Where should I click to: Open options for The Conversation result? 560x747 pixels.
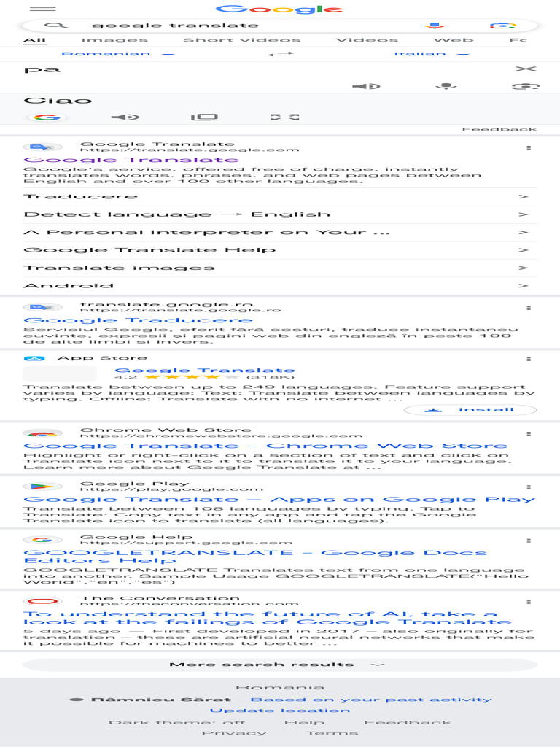click(529, 602)
